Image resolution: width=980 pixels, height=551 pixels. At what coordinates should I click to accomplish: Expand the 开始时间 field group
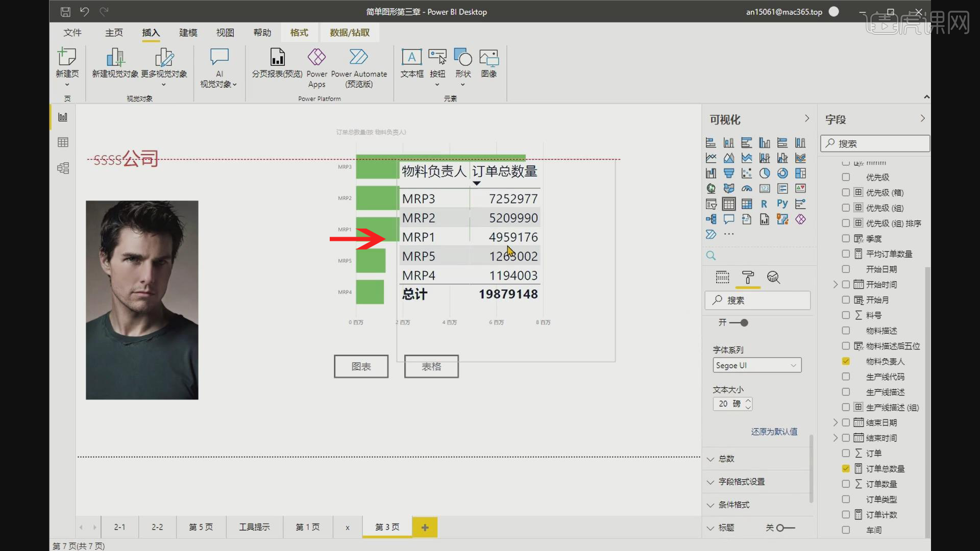[x=836, y=284]
